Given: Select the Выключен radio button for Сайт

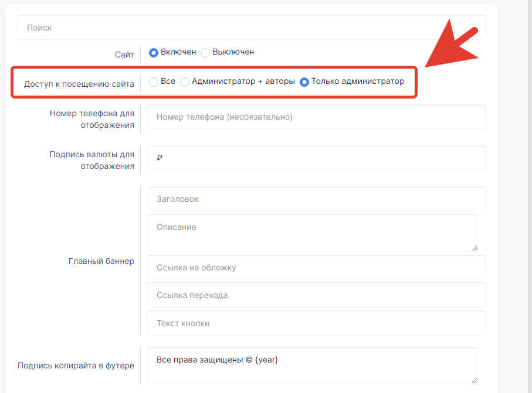Looking at the screenshot, I should (x=205, y=53).
